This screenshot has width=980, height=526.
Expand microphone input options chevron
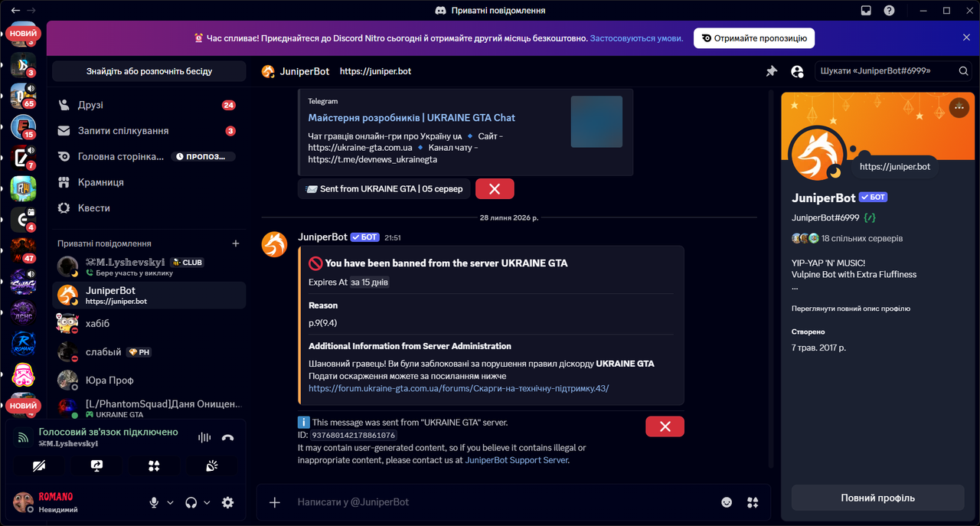(170, 503)
